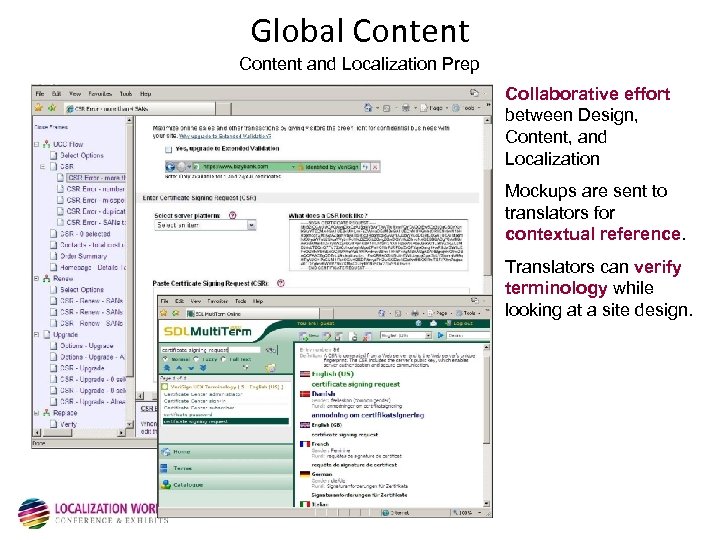Click the blue play arrow beside language dropdown

click(440, 336)
